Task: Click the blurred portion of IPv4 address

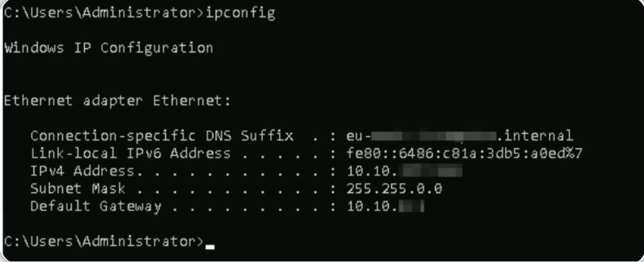Action: point(430,171)
